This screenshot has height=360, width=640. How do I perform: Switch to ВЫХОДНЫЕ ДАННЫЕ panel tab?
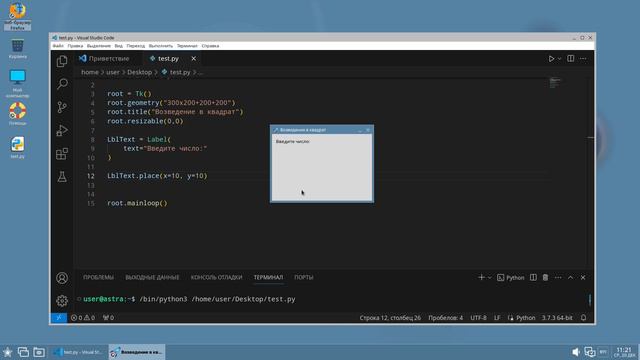tap(152, 278)
